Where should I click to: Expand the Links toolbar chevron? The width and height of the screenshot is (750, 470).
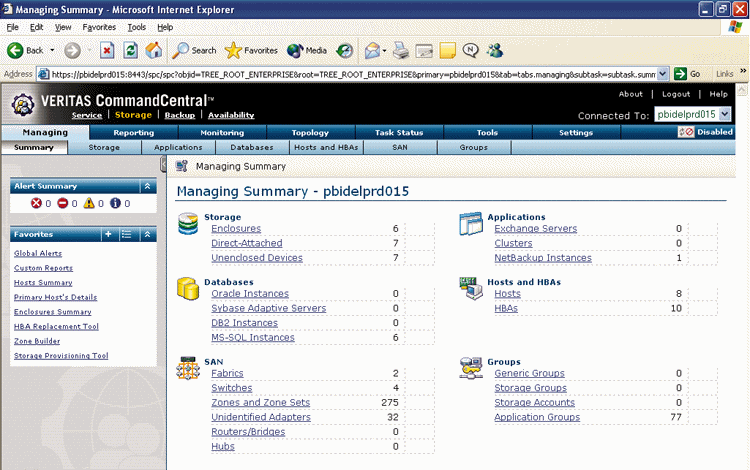point(743,71)
